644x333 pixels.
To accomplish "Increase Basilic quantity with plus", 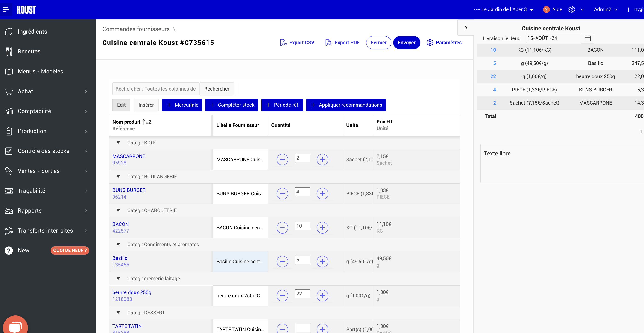I will click(x=322, y=262).
